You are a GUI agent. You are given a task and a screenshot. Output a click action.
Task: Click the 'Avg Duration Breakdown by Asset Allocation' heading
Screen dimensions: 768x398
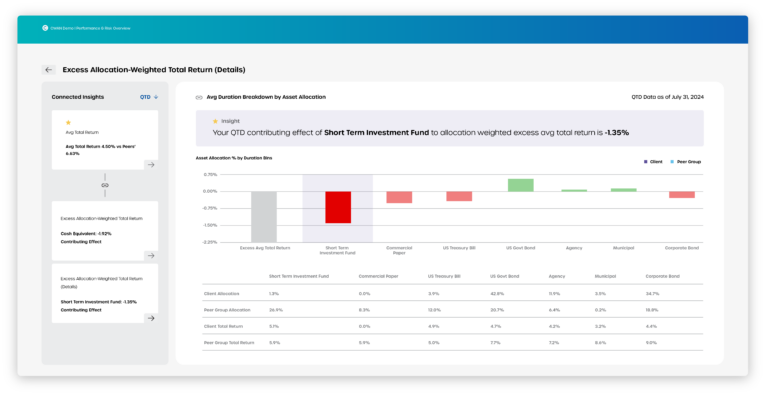[266, 97]
